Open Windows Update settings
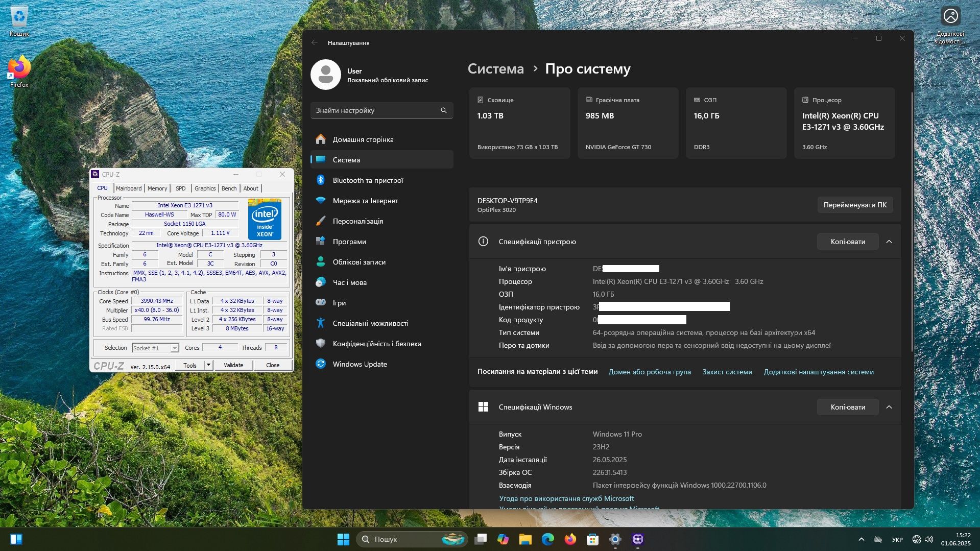The height and width of the screenshot is (551, 980). click(x=381, y=364)
